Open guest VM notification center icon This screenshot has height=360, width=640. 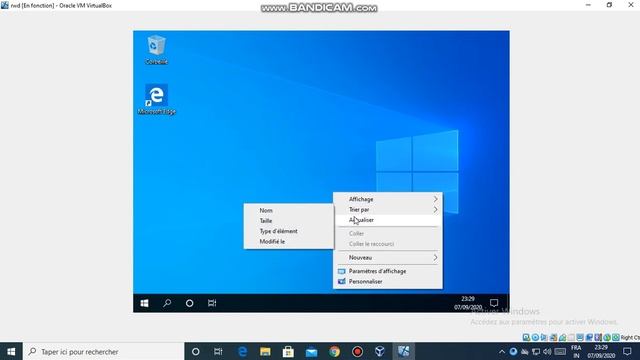[x=494, y=303]
